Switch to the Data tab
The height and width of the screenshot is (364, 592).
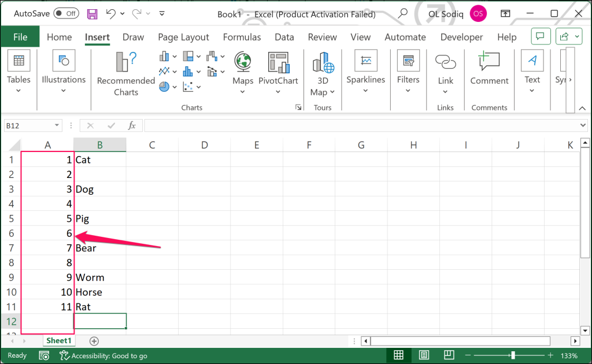(x=284, y=37)
